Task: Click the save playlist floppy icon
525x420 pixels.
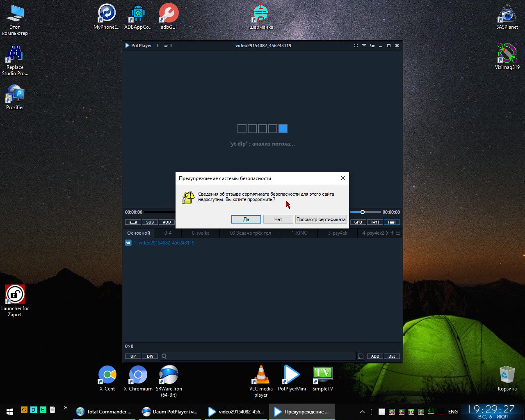Action: pos(361,356)
